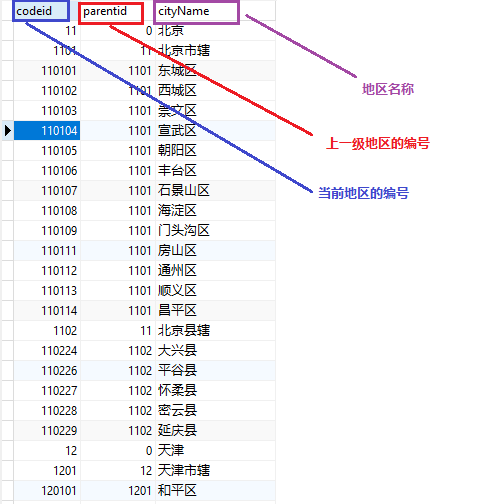Select codeid cell 110106
This screenshot has height=504, width=496.
(x=47, y=170)
